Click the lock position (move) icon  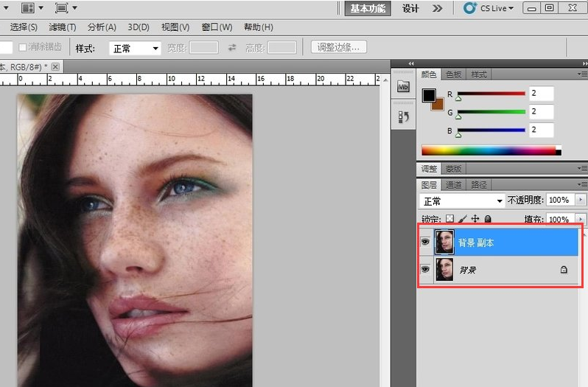[475, 219]
